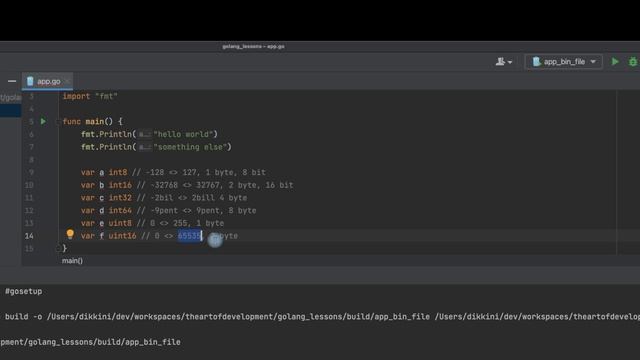640x360 pixels.
Task: Click the terminal line ending in build/app_bin_file
Action: click(x=90, y=342)
